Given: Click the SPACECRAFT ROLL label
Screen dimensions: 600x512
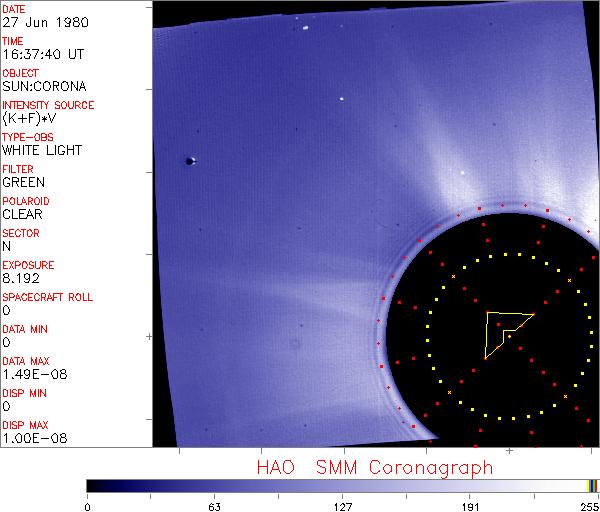Looking at the screenshot, I should tap(47, 297).
